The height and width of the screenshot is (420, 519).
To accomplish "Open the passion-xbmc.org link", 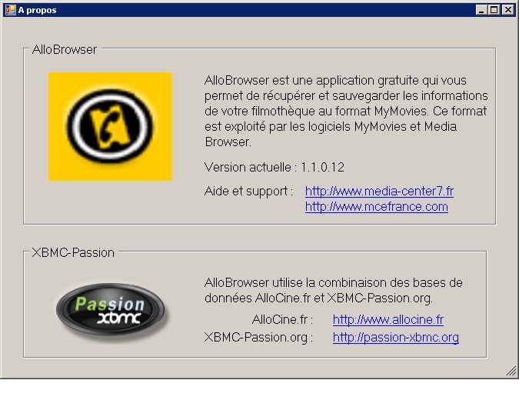I will tap(395, 337).
